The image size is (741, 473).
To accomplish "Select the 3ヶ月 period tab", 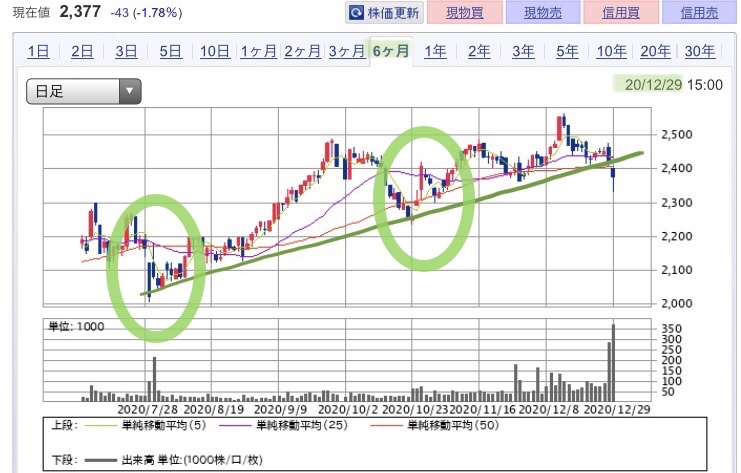I will coord(347,51).
